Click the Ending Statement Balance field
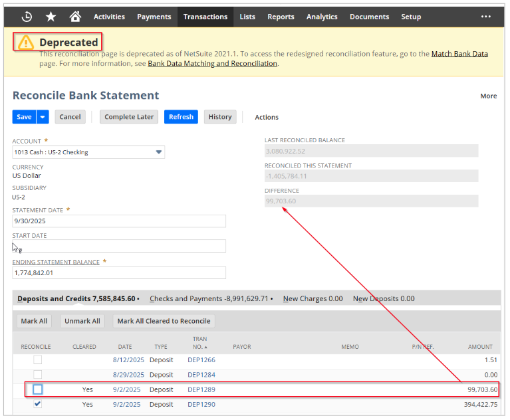The height and width of the screenshot is (420, 510). 119,272
